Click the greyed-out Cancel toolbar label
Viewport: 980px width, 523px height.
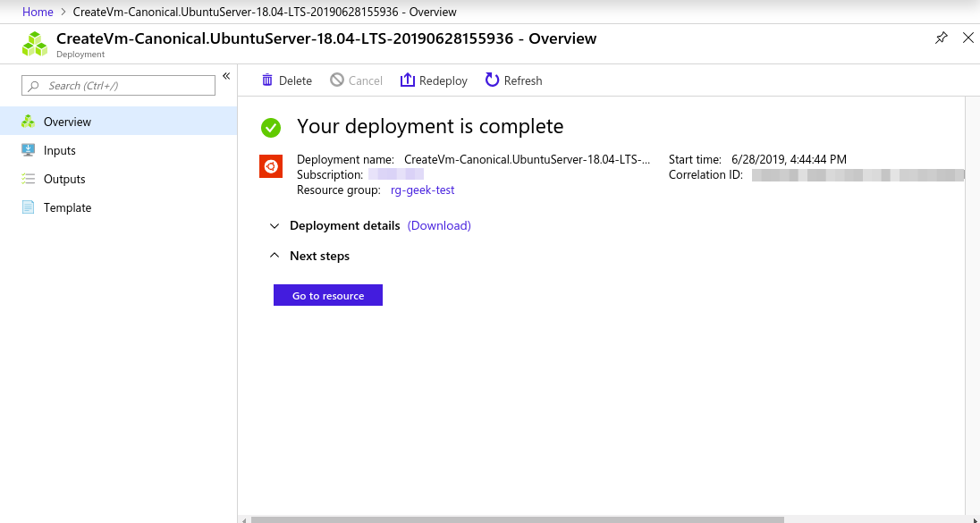[366, 80]
